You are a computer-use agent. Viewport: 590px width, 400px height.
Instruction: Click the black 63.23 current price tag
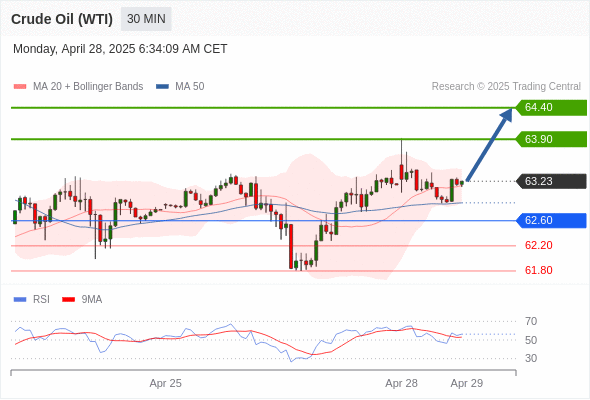551,181
